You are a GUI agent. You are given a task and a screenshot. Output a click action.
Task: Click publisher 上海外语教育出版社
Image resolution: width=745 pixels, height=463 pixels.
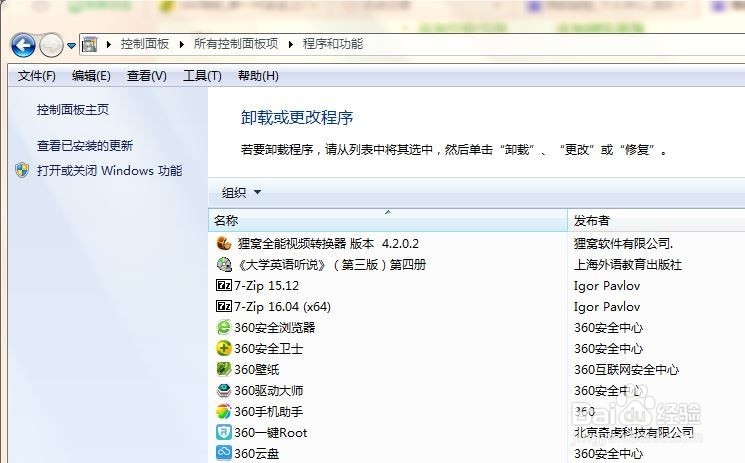coord(628,265)
